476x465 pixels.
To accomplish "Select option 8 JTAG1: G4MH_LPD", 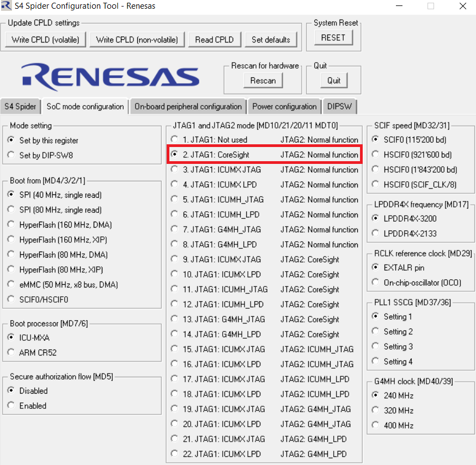I will click(264, 244).
